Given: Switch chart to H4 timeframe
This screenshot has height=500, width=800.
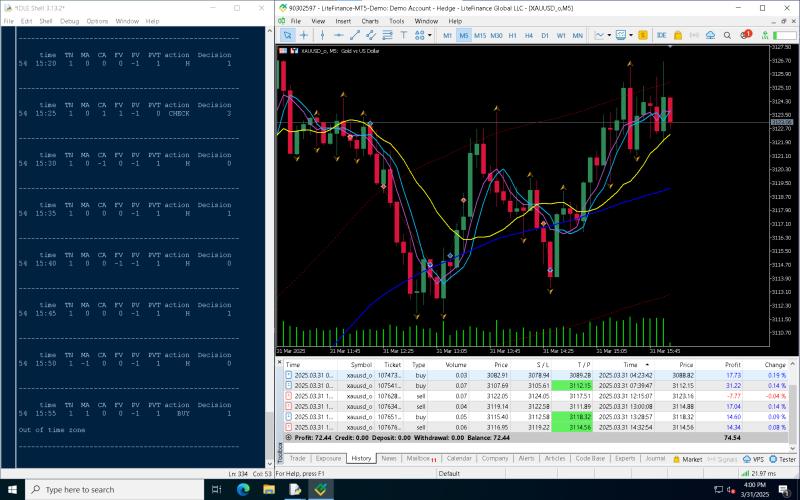Looking at the screenshot, I should 529,35.
